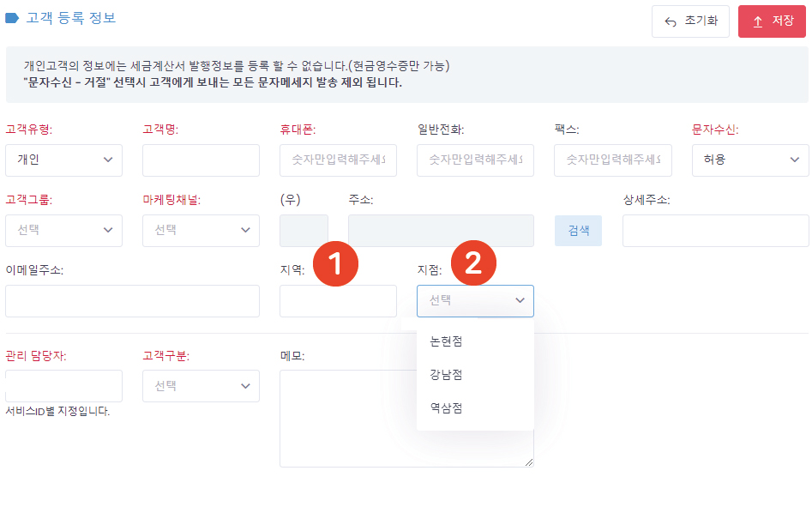Open the 고객구분 dropdown
Screen dimensions: 812x525
pos(201,386)
